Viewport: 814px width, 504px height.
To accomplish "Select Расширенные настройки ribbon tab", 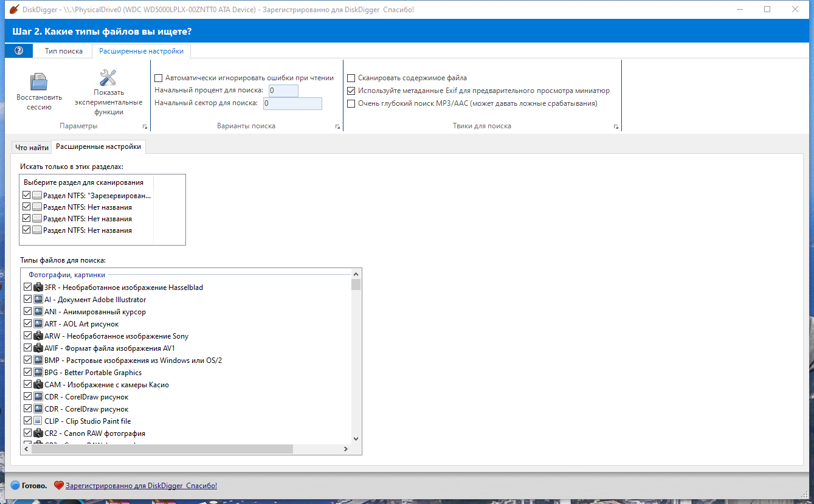I will point(141,51).
